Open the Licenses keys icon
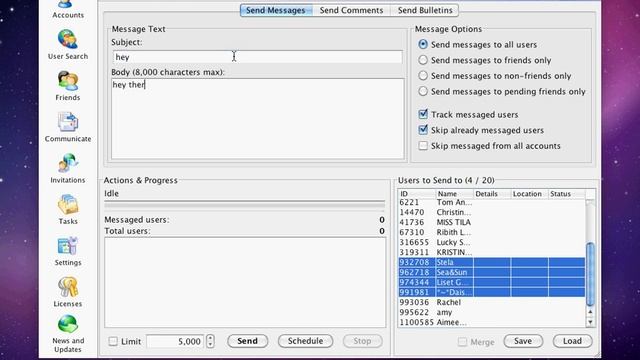Viewport: 640px width, 360px height. [x=67, y=287]
